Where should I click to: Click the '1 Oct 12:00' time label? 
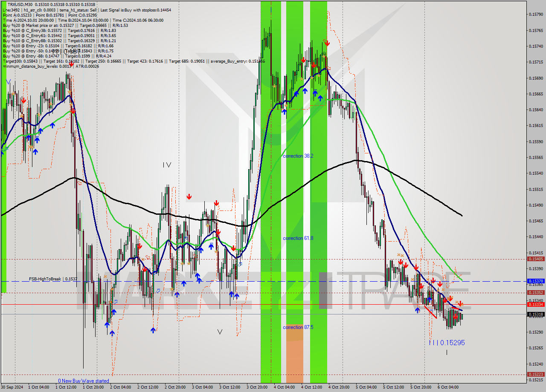point(66,387)
